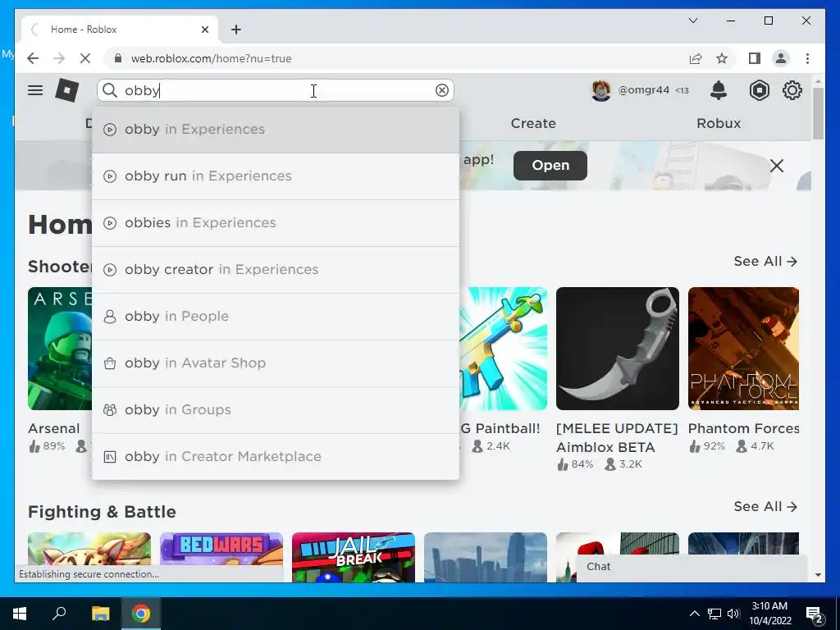The image size is (840, 630).
Task: See All Fighting & Battle games
Action: pos(765,507)
